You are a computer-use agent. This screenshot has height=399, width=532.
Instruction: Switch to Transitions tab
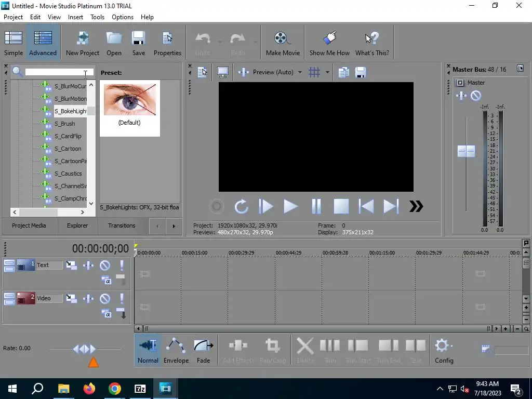pyautogui.click(x=122, y=225)
